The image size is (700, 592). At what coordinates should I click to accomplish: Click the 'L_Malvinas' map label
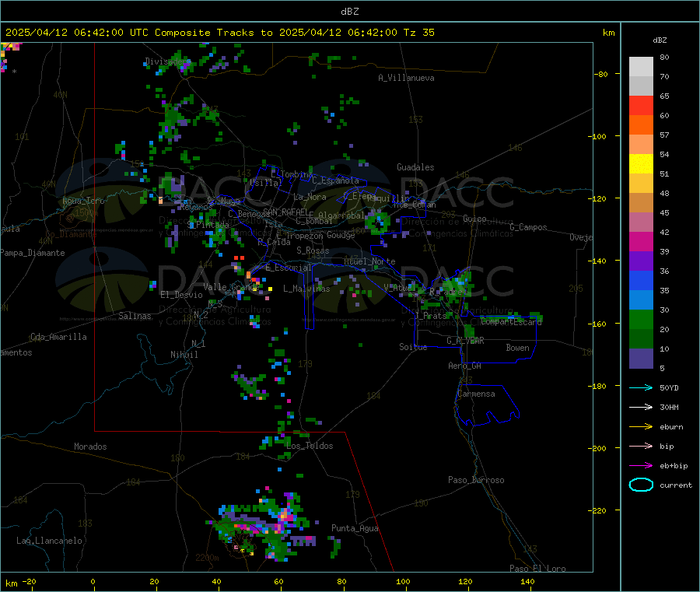(306, 289)
